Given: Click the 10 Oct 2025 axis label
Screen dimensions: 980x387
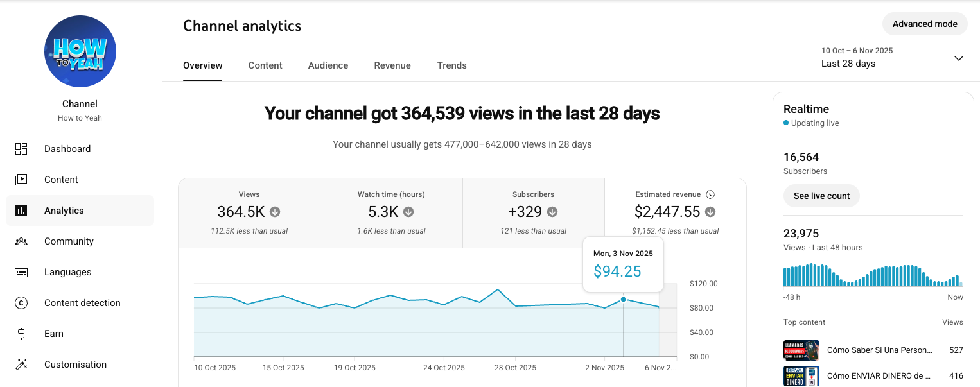Looking at the screenshot, I should pos(215,368).
